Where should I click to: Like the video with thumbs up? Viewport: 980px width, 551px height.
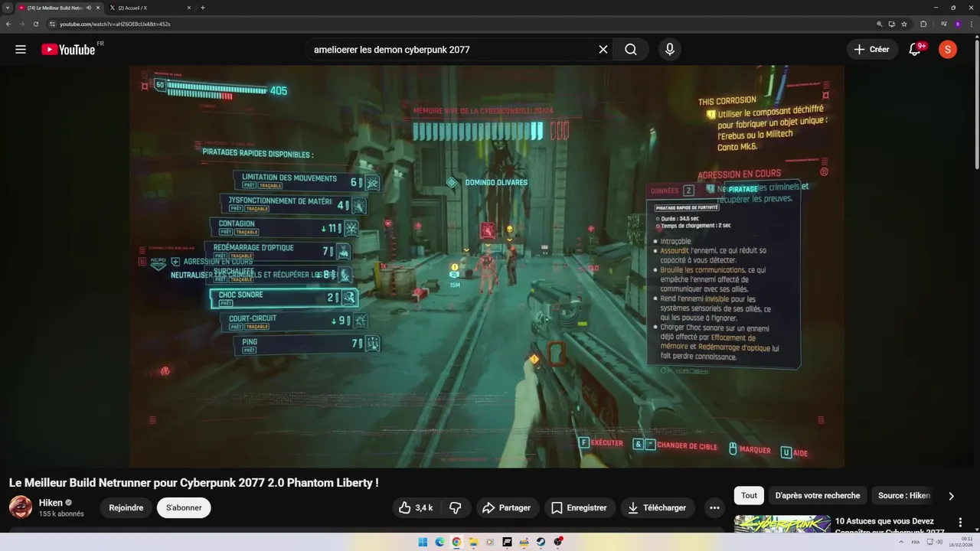tap(416, 507)
